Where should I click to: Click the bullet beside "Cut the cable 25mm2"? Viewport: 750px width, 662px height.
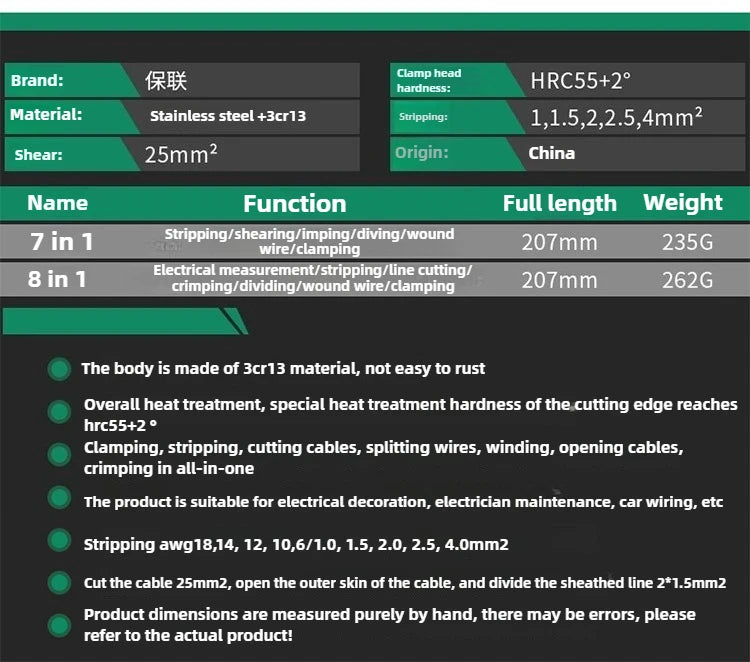point(59,582)
